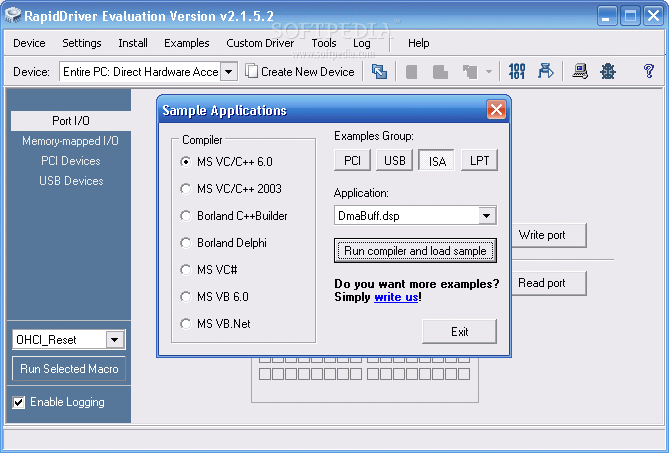Image resolution: width=669 pixels, height=453 pixels.
Task: Click the blue arrow driver generation icon
Action: (x=546, y=71)
